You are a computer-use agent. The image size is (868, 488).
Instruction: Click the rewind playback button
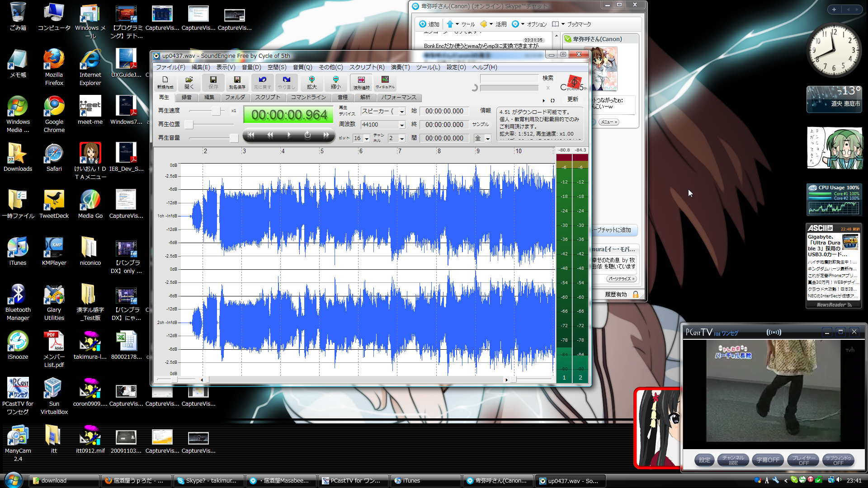270,135
